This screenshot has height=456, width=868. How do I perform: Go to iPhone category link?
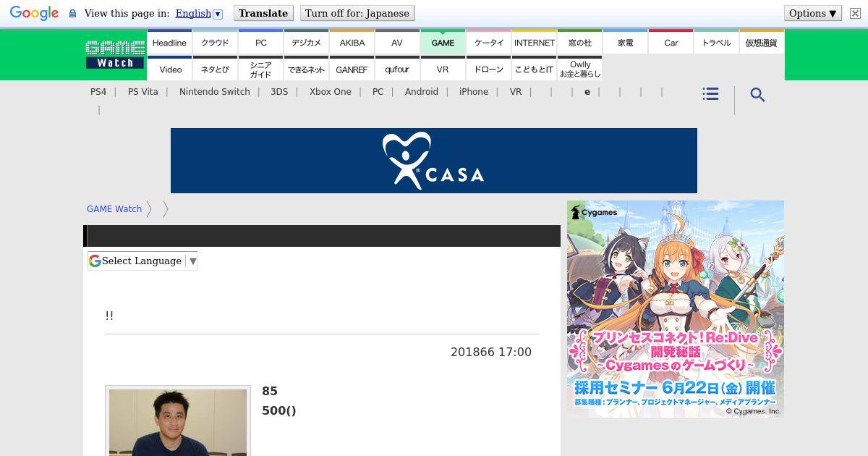[474, 92]
